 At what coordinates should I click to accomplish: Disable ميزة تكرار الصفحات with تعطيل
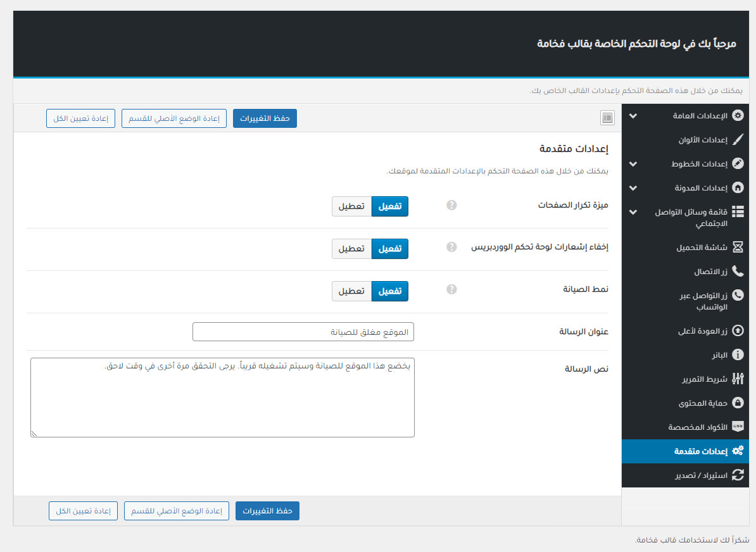[x=351, y=206]
